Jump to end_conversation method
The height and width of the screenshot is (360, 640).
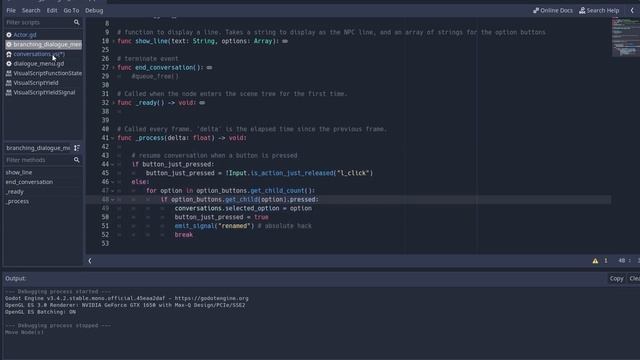(29, 182)
